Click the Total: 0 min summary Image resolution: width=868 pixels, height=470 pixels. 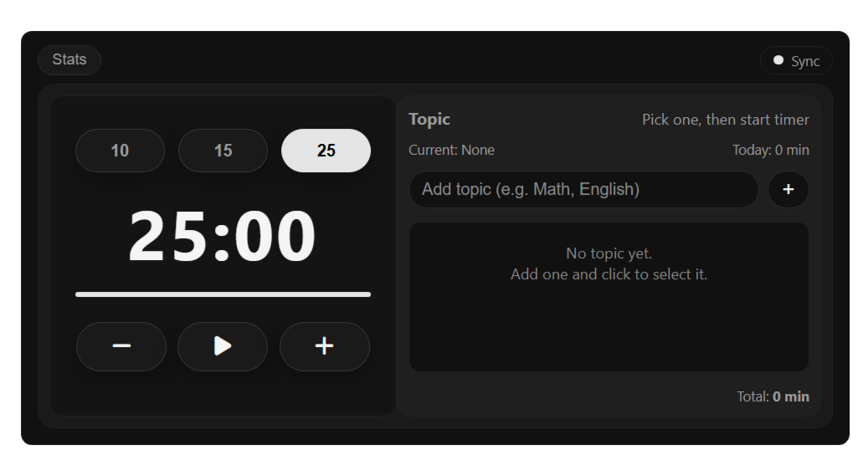point(773,396)
